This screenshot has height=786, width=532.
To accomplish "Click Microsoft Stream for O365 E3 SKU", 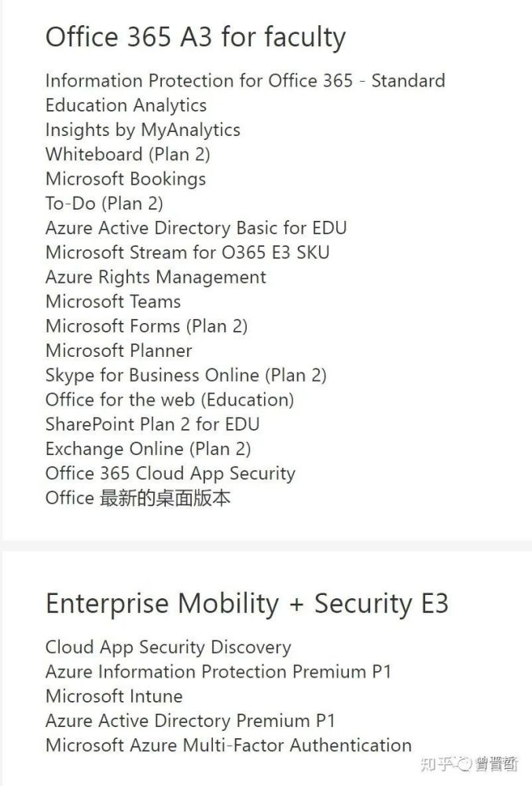I will pyautogui.click(x=187, y=252).
